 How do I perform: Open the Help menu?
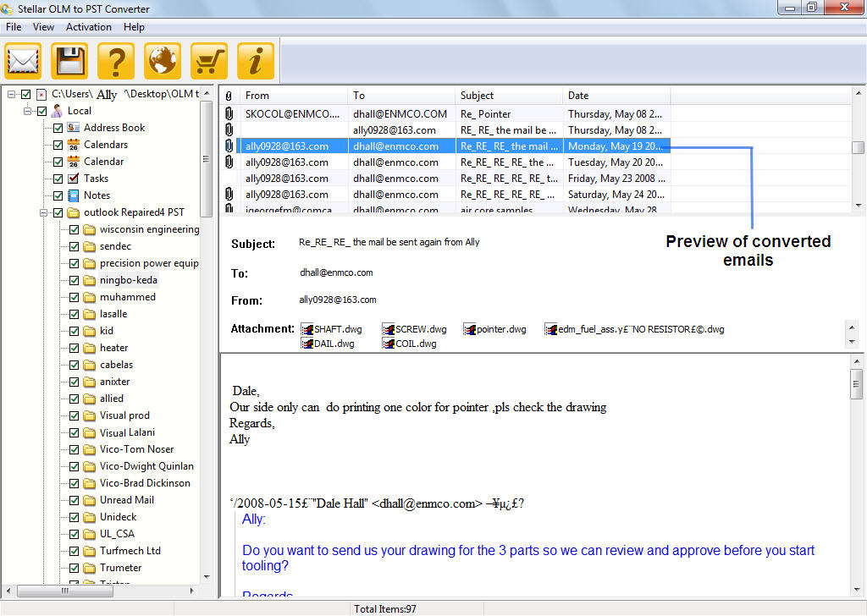(134, 27)
